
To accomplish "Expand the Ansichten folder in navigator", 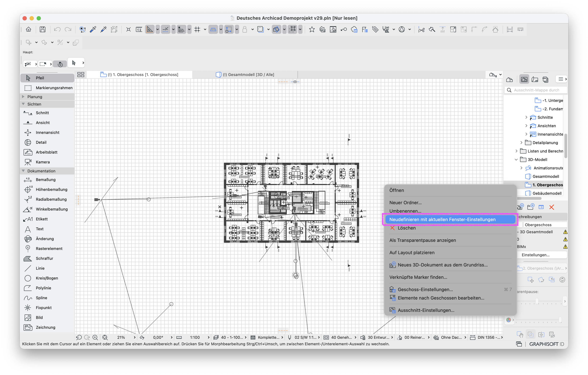I will click(526, 126).
